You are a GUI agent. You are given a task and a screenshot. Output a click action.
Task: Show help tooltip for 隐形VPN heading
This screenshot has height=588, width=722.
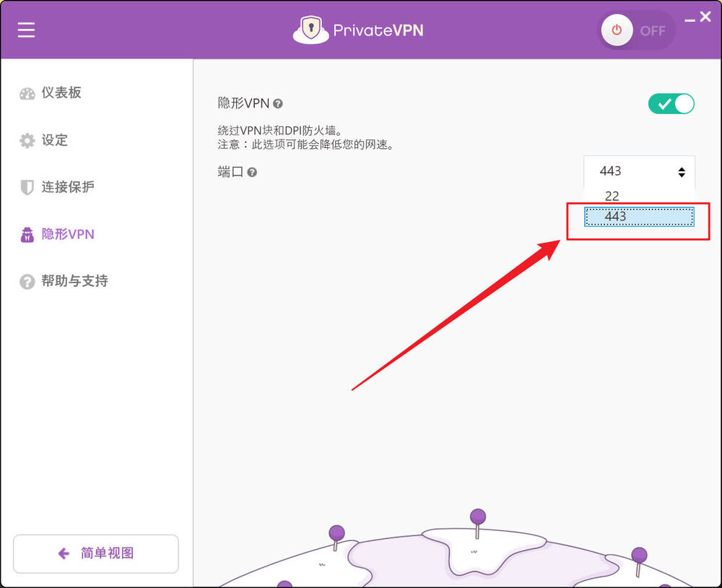[278, 104]
